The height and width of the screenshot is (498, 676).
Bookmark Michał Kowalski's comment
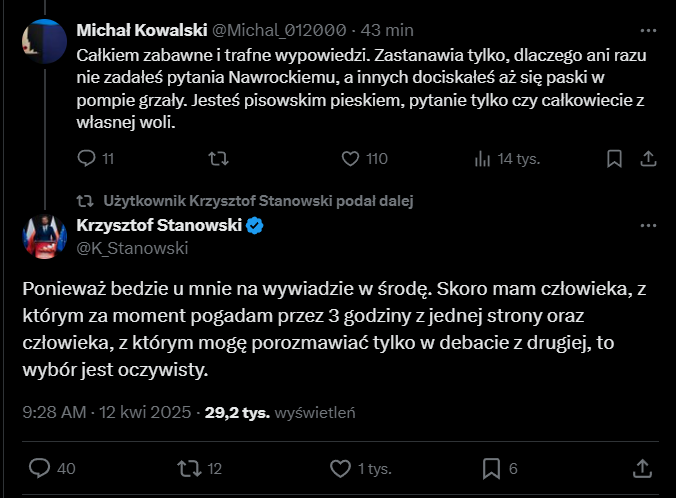(614, 158)
